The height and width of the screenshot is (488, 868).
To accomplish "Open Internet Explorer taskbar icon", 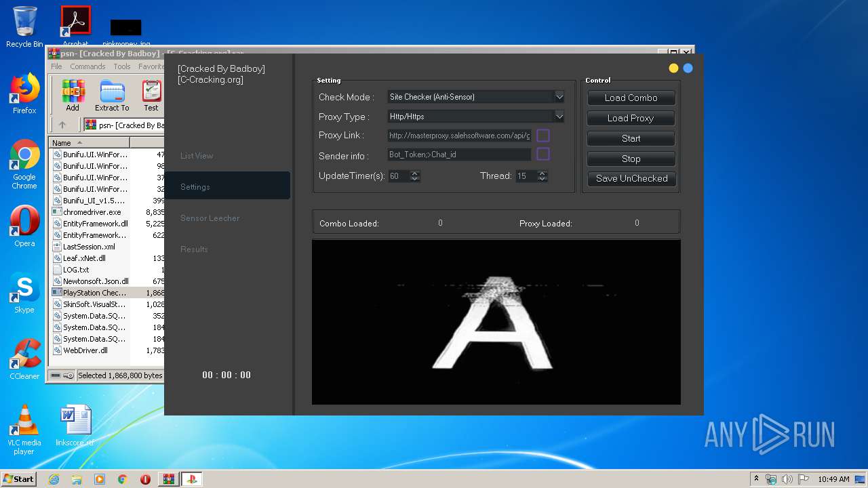I will pyautogui.click(x=54, y=479).
